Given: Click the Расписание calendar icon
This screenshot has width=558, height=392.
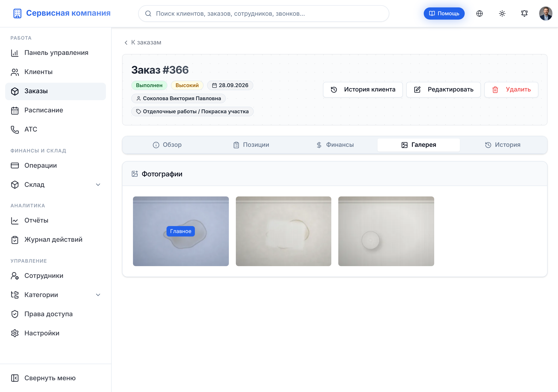Looking at the screenshot, I should tap(15, 110).
